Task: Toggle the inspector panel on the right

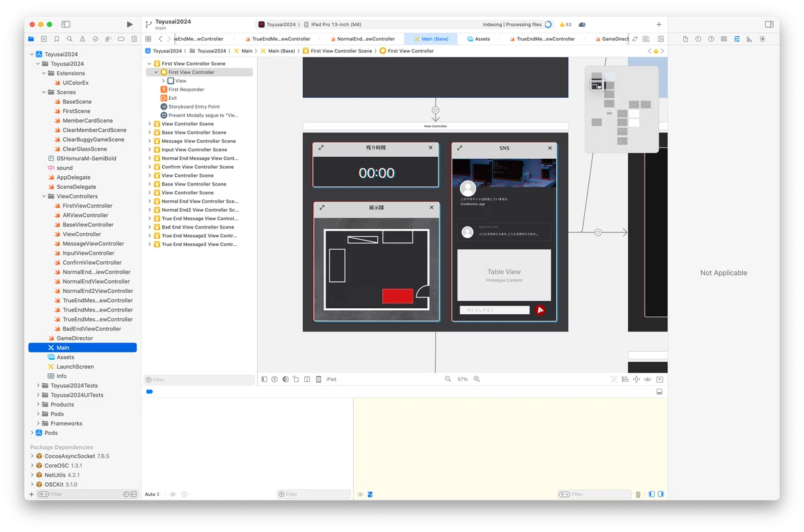Action: [x=768, y=24]
